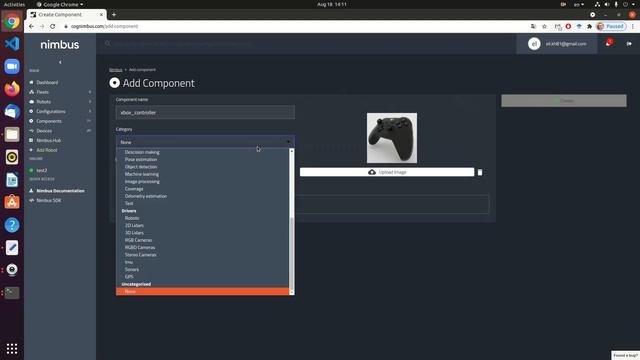640x360 pixels.
Task: Reload the page in Chrome
Action: (53, 26)
